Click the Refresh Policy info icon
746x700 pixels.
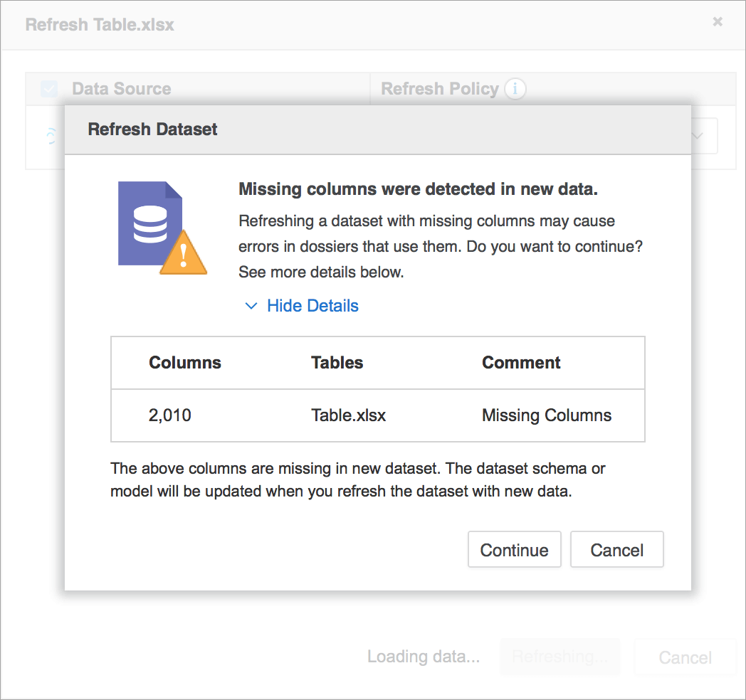[x=515, y=89]
